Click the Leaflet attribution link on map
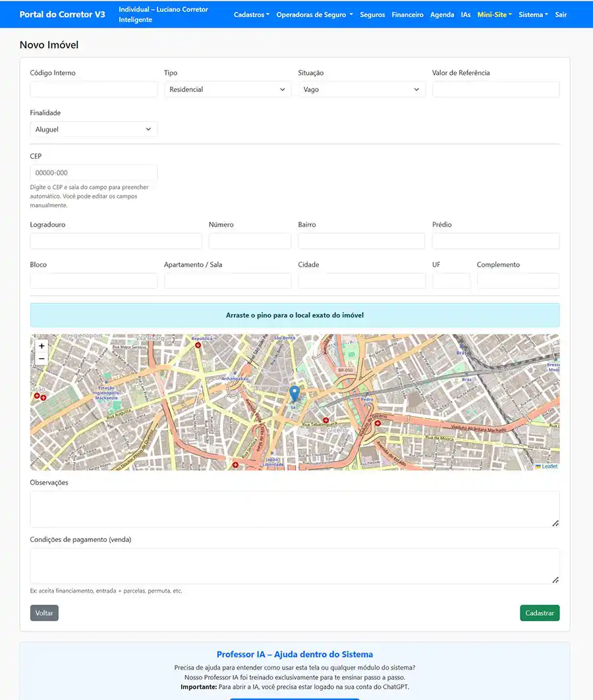Screen dimensions: 593x700 (549, 466)
